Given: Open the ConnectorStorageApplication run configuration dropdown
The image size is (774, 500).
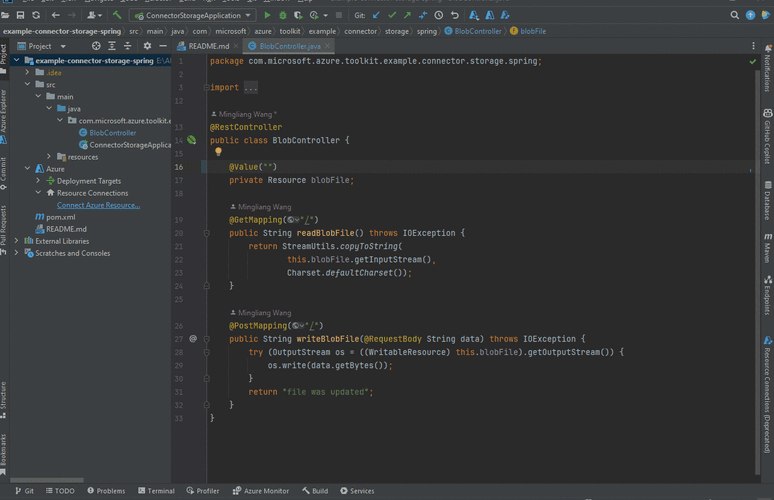Looking at the screenshot, I should 193,15.
